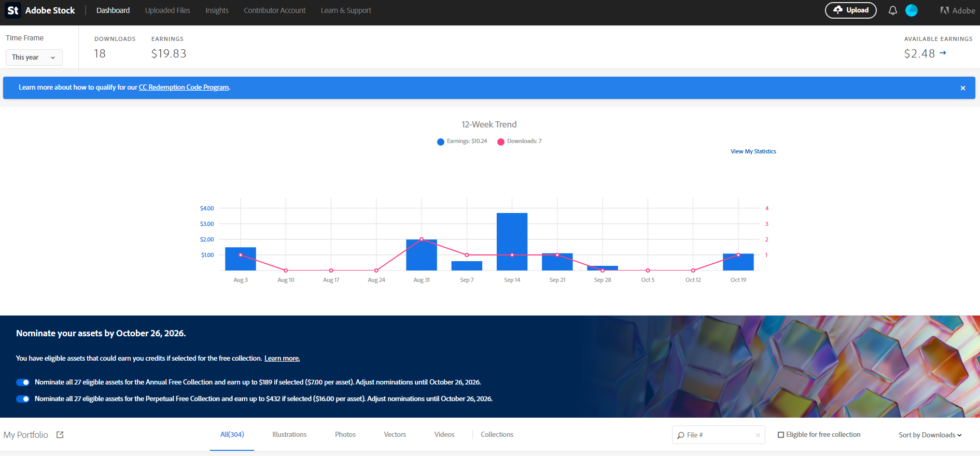Screen dimensions: 980x456
Task: Click the Sep 14 earnings bar
Action: (x=512, y=241)
